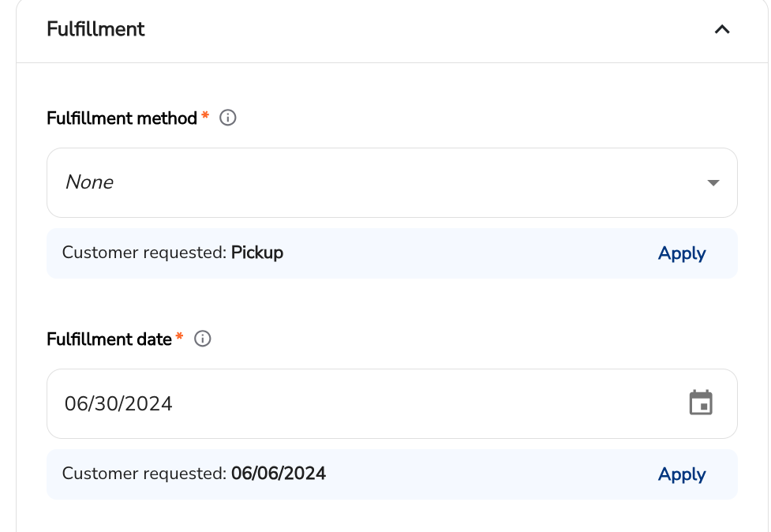The height and width of the screenshot is (532, 771).
Task: Click the Fulfillment method dropdown arrow
Action: coord(713,182)
